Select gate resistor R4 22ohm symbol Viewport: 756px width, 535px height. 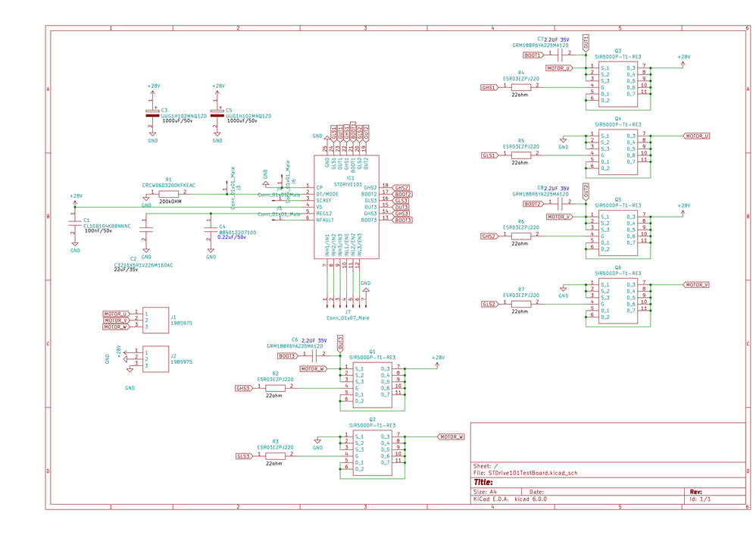pos(520,88)
